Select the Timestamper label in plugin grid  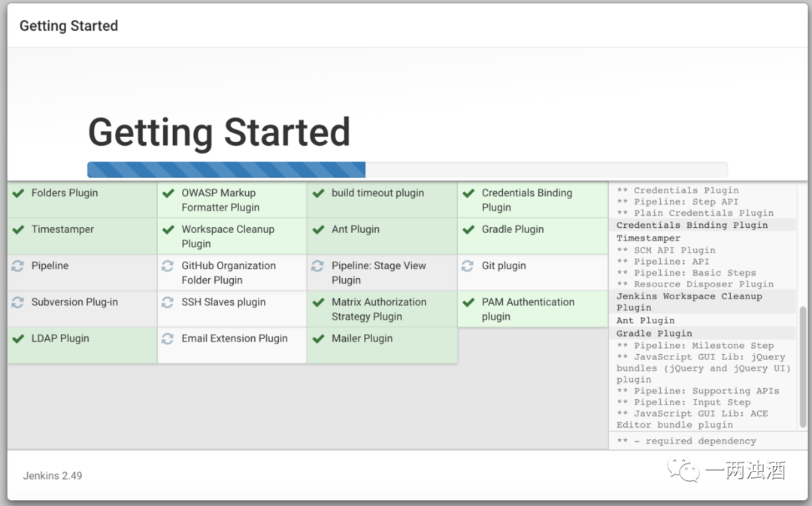[x=62, y=229]
